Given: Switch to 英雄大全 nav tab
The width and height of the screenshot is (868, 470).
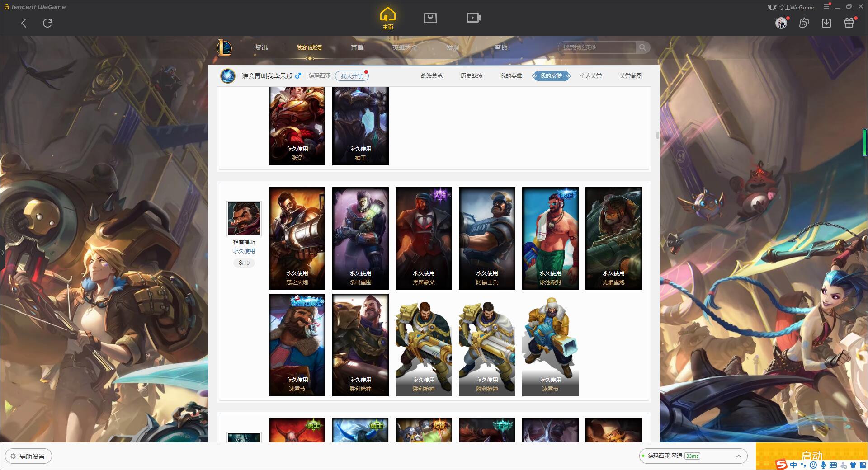Looking at the screenshot, I should (405, 47).
